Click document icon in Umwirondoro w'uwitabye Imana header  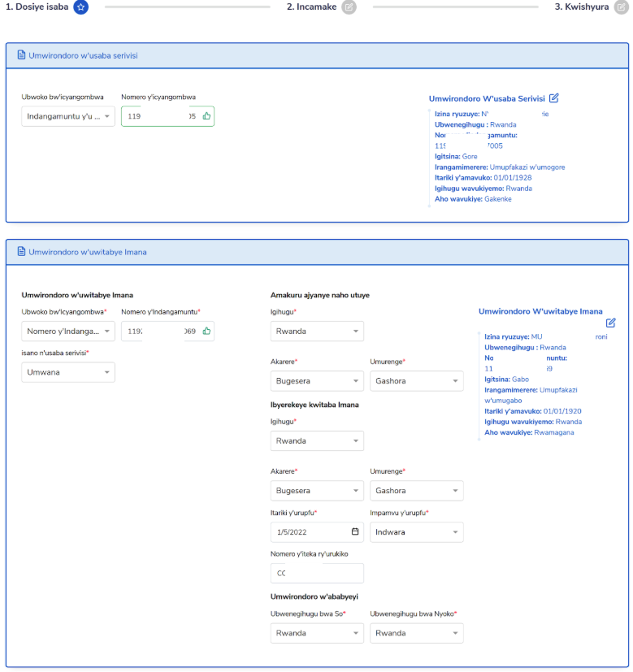[21, 252]
